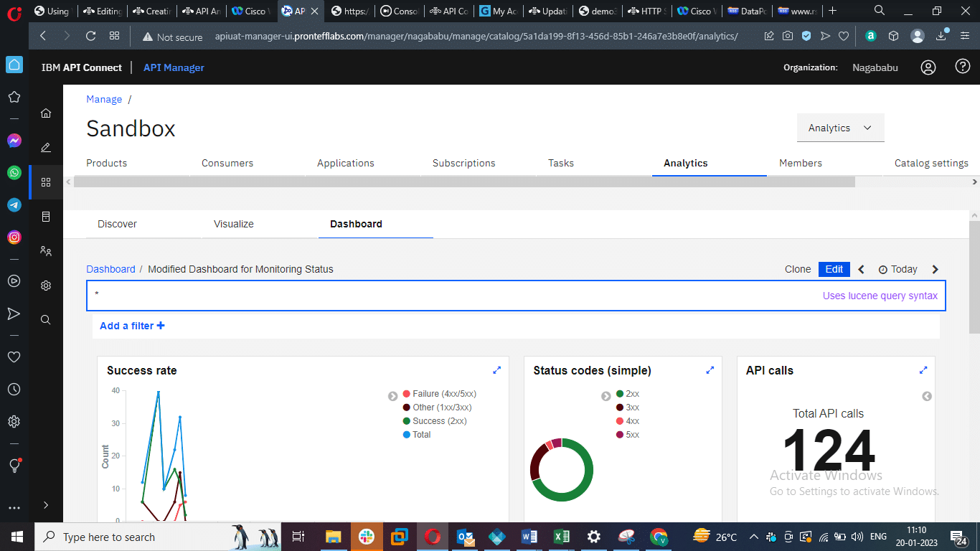
Task: Open Opera Speed Dial grid icon in toolbar
Action: pyautogui.click(x=114, y=36)
